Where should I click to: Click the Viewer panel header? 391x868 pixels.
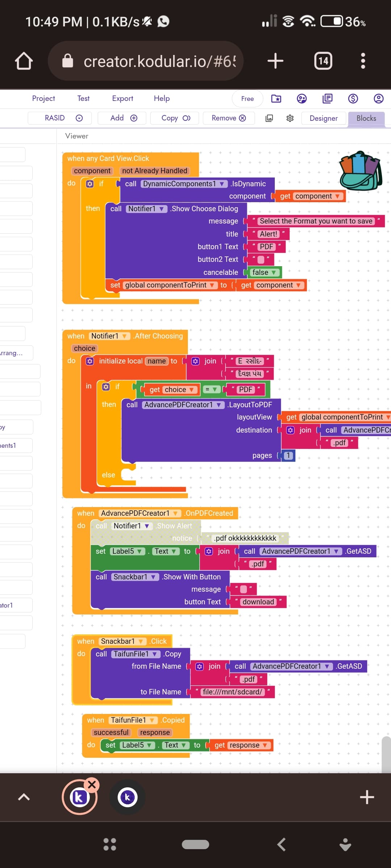click(77, 136)
